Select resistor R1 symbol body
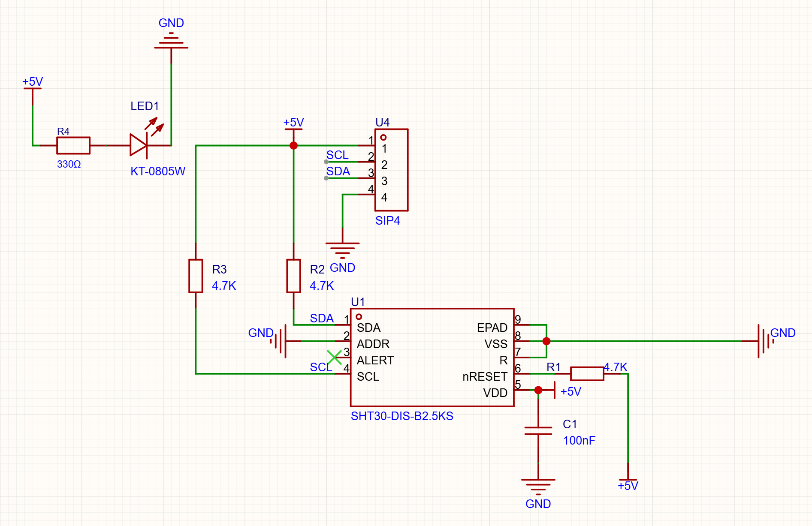 tap(587, 373)
